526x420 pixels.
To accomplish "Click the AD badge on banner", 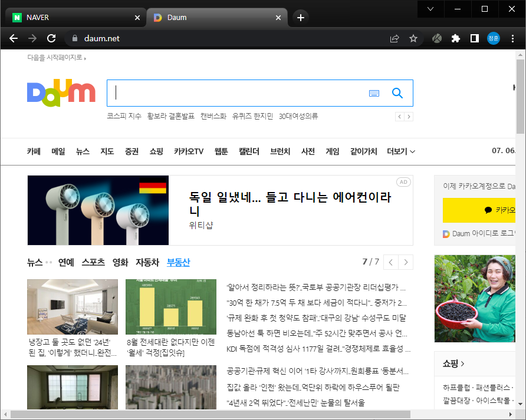I will 403,182.
